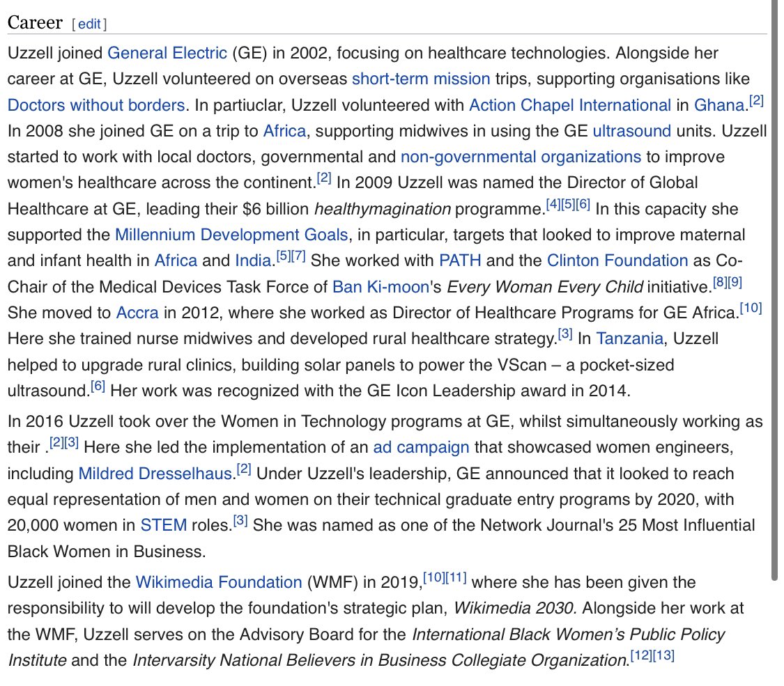
Task: Click citation [6] after pocket-sized ultrasound
Action: click(x=98, y=387)
